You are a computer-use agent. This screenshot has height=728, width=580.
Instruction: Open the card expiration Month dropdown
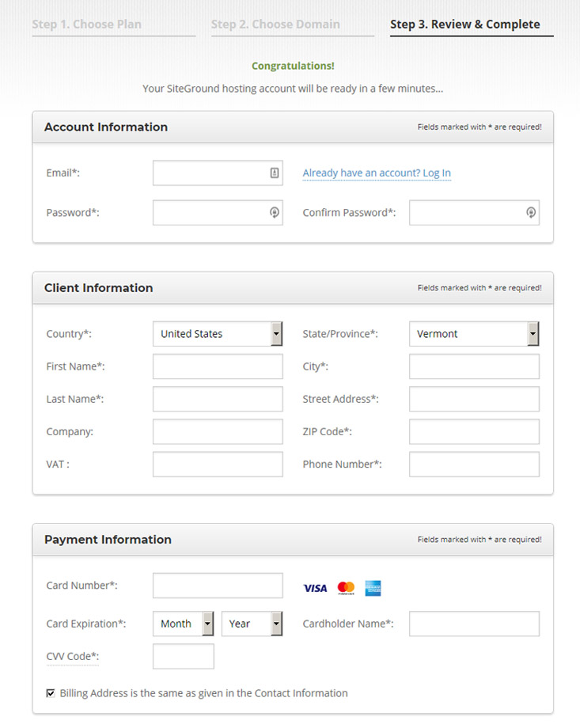point(184,624)
